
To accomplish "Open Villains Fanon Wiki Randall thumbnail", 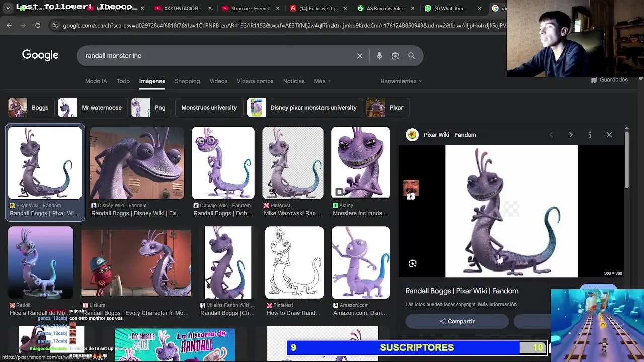I will pos(227,262).
